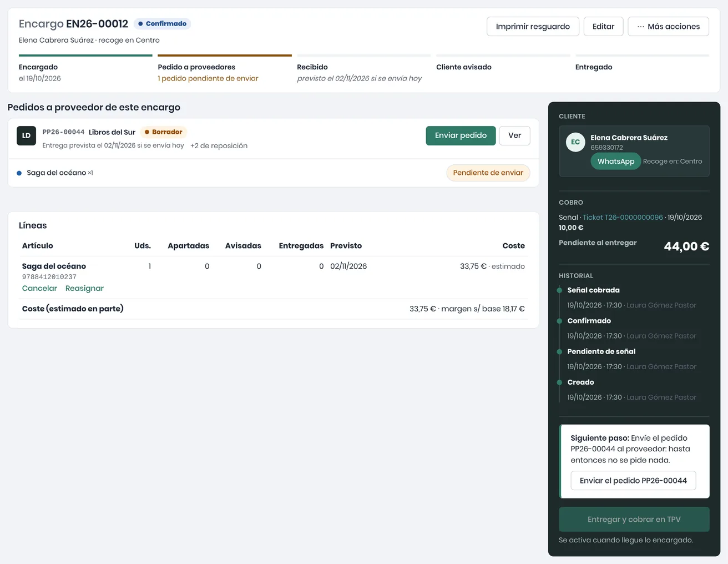Click the Confirmado history marker
The width and height of the screenshot is (728, 564).
click(559, 321)
